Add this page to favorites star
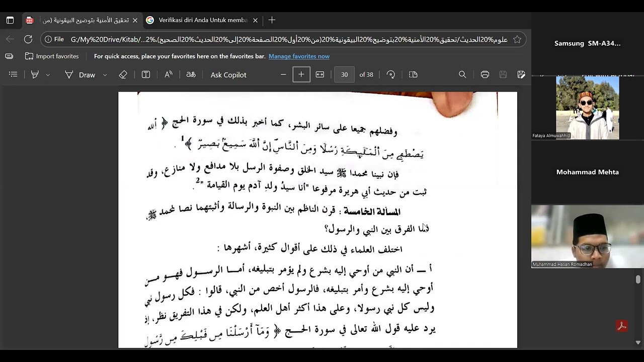 [517, 39]
